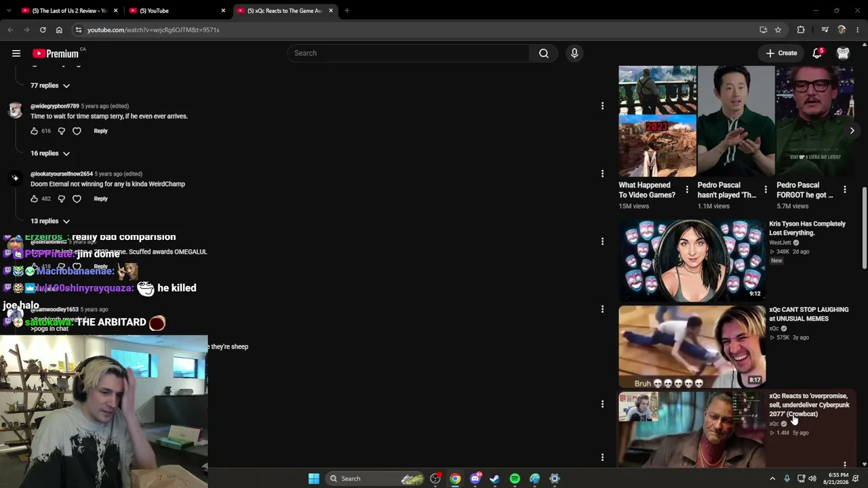868x488 pixels.
Task: Click the search magnifier button
Action: click(x=543, y=54)
